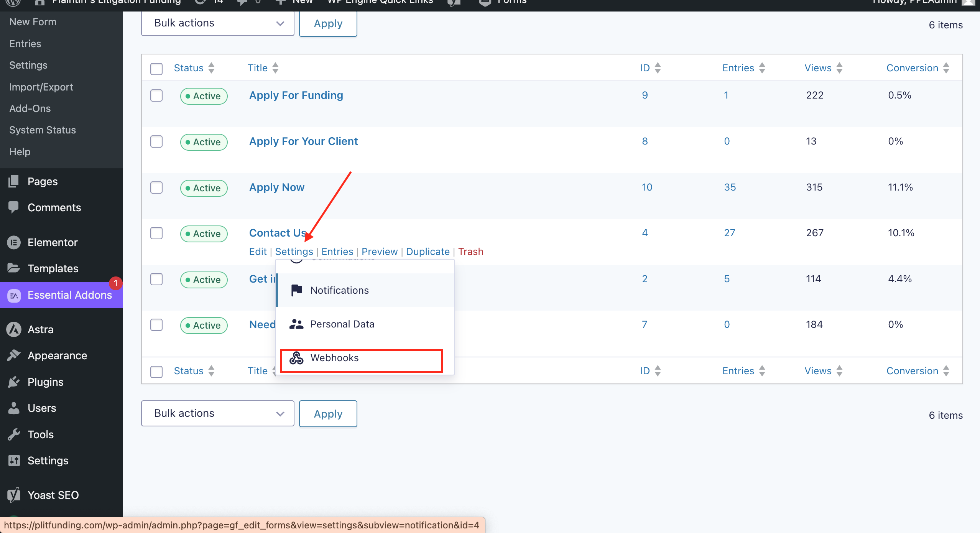
Task: Sort forms by the Entries column arrows
Action: [x=762, y=68]
